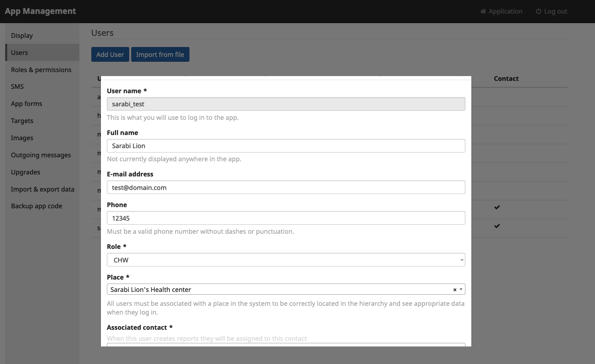Screen dimensions: 595x364
Task: Click the Add User button
Action: (110, 54)
